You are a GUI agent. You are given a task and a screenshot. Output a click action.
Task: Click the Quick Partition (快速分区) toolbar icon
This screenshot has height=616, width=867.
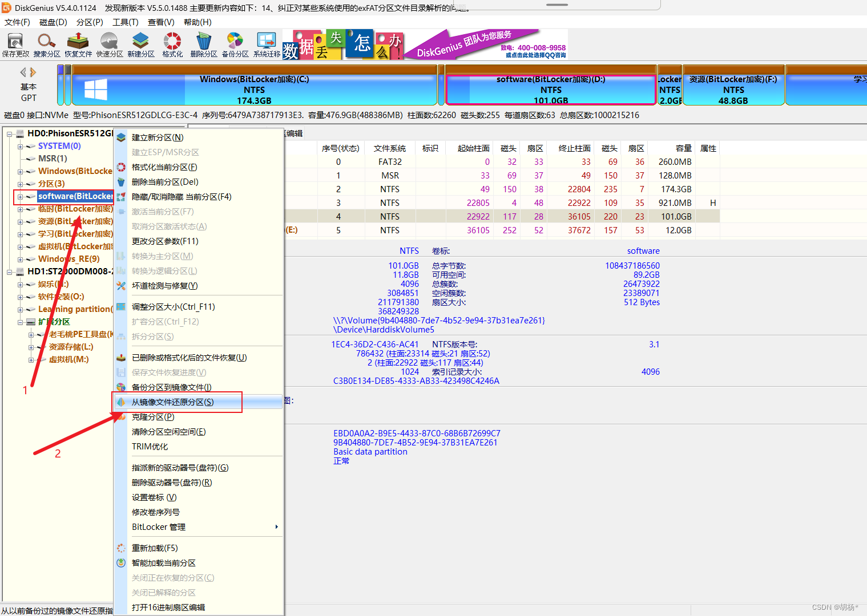tap(110, 44)
